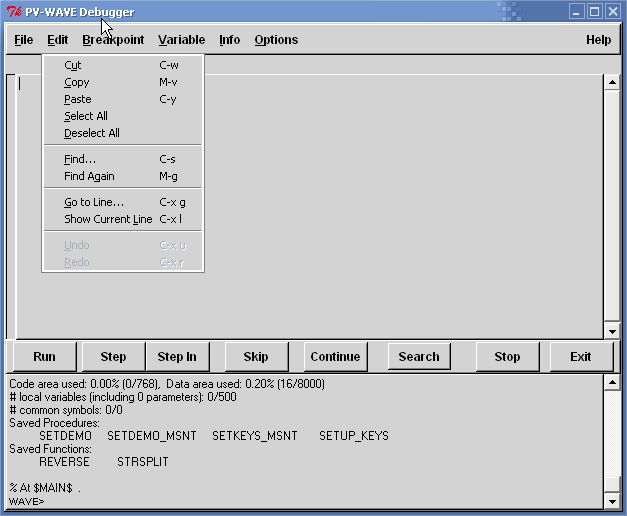Minimize the PV-WAVE Debugger window
The image size is (627, 516).
[x=576, y=12]
